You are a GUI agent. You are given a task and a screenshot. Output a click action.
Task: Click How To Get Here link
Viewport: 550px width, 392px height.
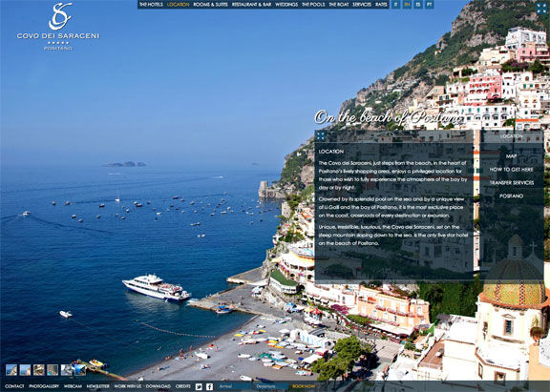[511, 170]
